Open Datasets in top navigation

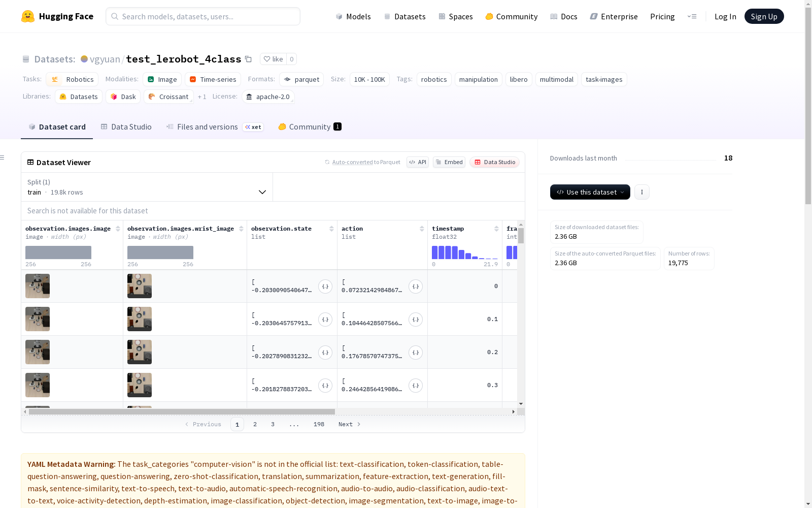point(404,16)
